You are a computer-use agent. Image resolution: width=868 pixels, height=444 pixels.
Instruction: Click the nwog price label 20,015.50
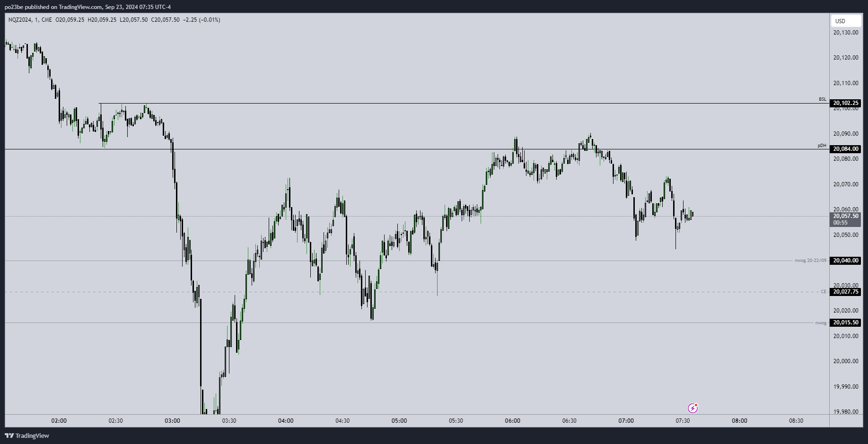(x=845, y=322)
